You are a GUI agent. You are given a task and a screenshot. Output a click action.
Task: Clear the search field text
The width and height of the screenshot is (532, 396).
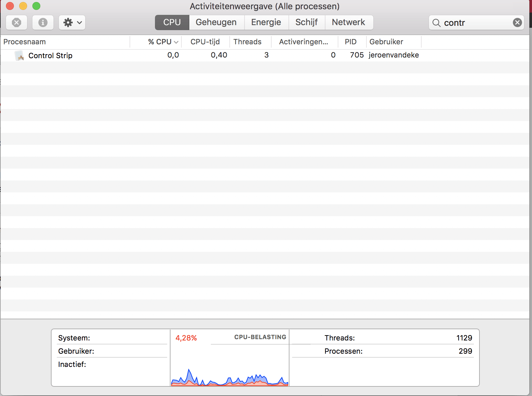[x=517, y=22]
